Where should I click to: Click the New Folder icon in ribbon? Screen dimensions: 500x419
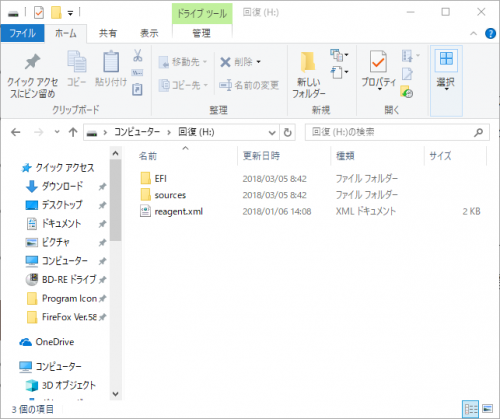(308, 62)
